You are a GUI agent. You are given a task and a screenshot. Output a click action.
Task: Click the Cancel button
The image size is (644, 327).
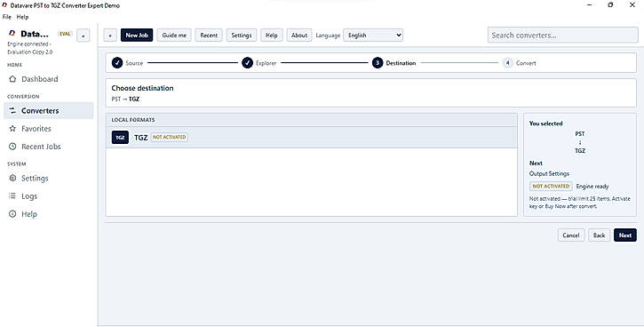[x=571, y=235]
